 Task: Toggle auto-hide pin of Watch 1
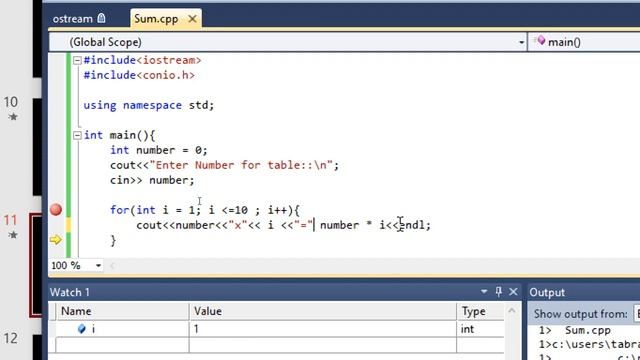coord(498,291)
